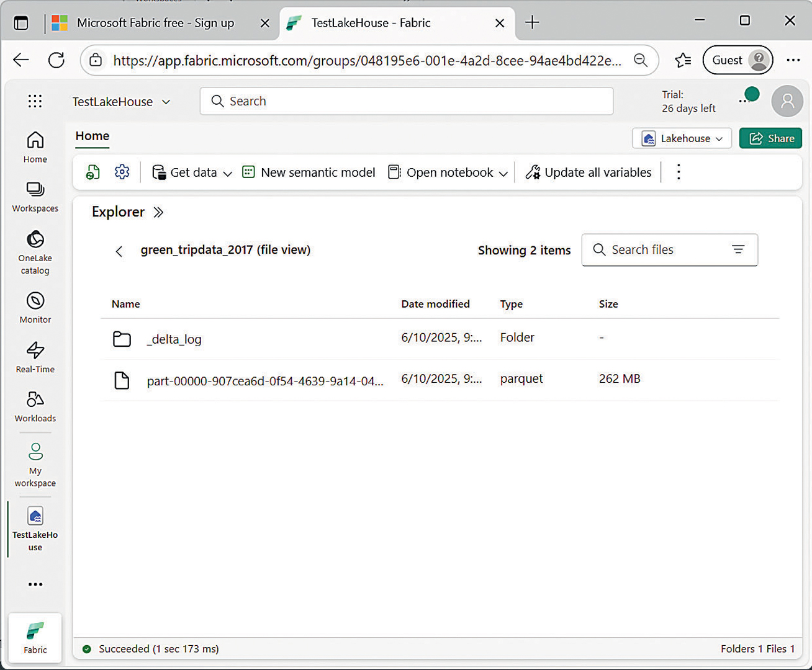Expand Get data dropdown
The height and width of the screenshot is (670, 812).
pyautogui.click(x=227, y=173)
